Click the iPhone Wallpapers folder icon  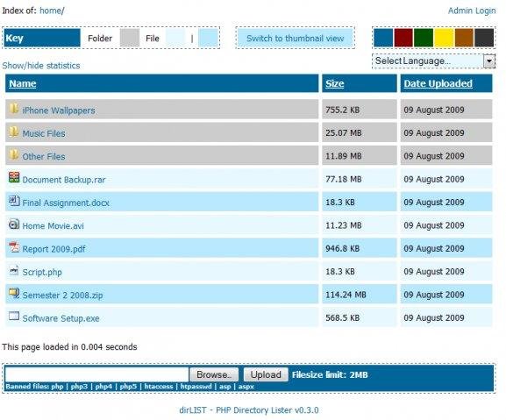(x=14, y=109)
